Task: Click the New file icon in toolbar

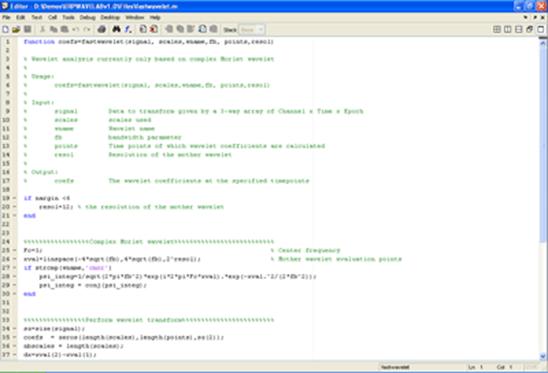Action: click(6, 29)
